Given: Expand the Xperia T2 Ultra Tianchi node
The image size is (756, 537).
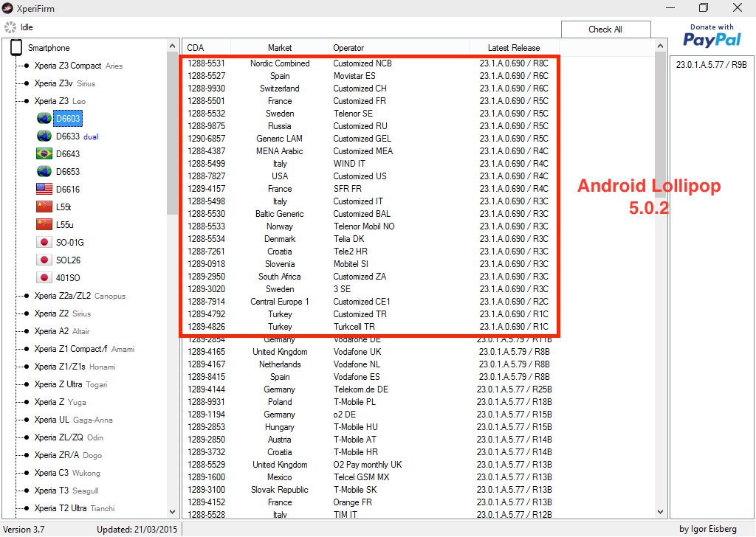Looking at the screenshot, I should click(26, 508).
